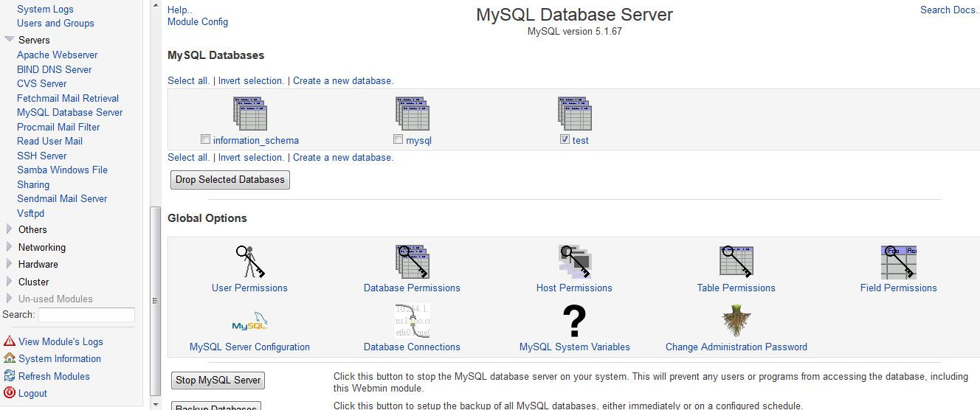
Task: Click the sidebar Search input field
Action: (x=86, y=315)
